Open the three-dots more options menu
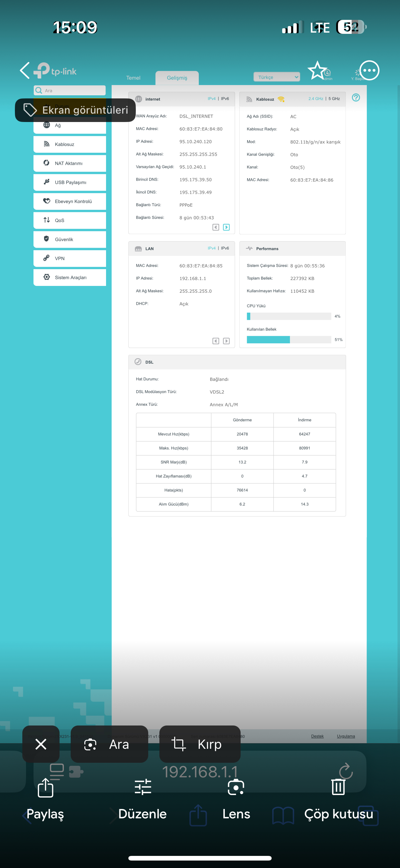 point(369,70)
